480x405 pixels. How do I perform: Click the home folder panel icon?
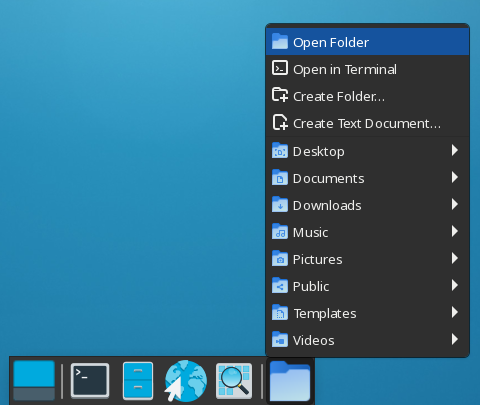point(290,381)
